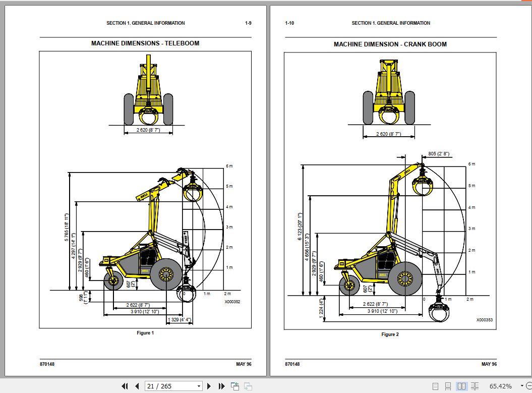The height and width of the screenshot is (393, 532).
Task: Select the MACHINE DIMENSION - CRANK BOOM heading
Action: (390, 44)
